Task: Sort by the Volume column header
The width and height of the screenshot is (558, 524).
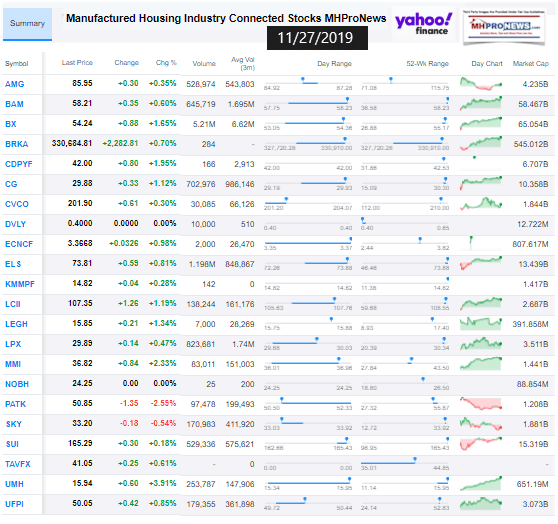Action: [204, 64]
